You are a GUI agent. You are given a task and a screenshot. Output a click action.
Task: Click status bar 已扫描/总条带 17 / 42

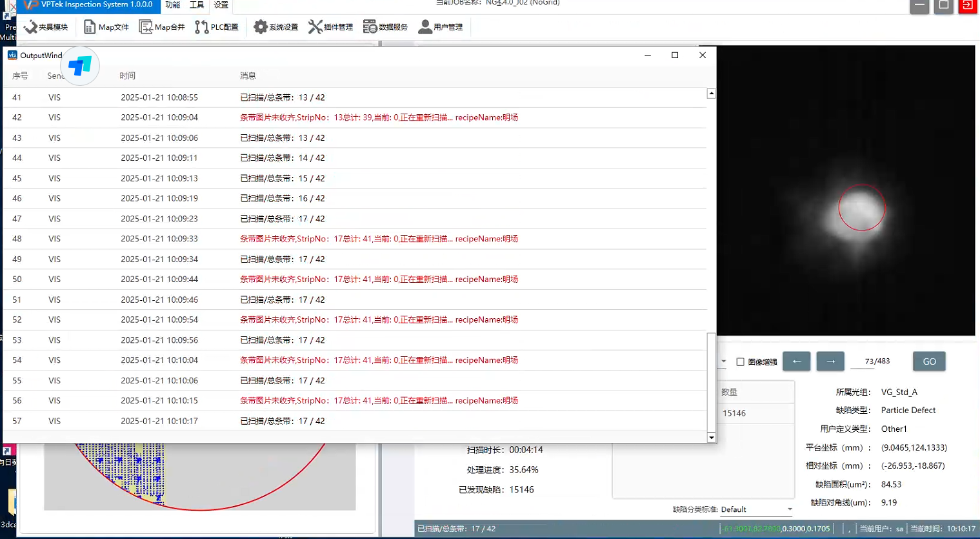click(457, 529)
